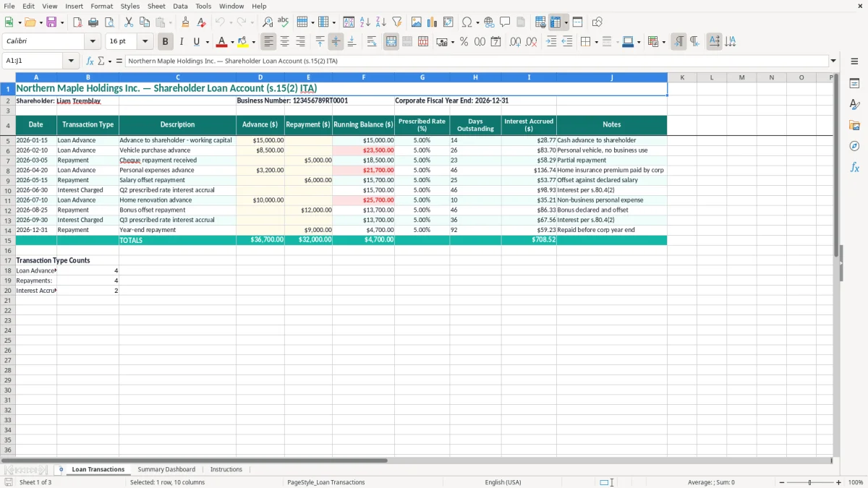
Task: Switch to Instructions sheet tab
Action: pos(226,469)
